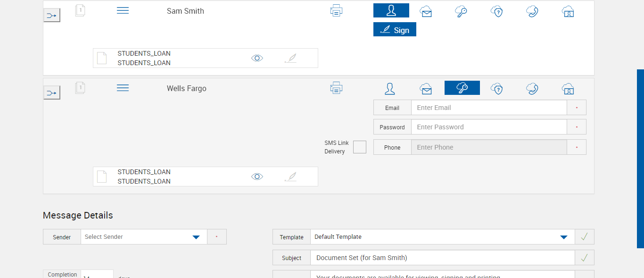The image size is (644, 278).
Task: Toggle the eye icon on Sam Smith's STUDENTS_LOAN document
Action: click(x=257, y=58)
